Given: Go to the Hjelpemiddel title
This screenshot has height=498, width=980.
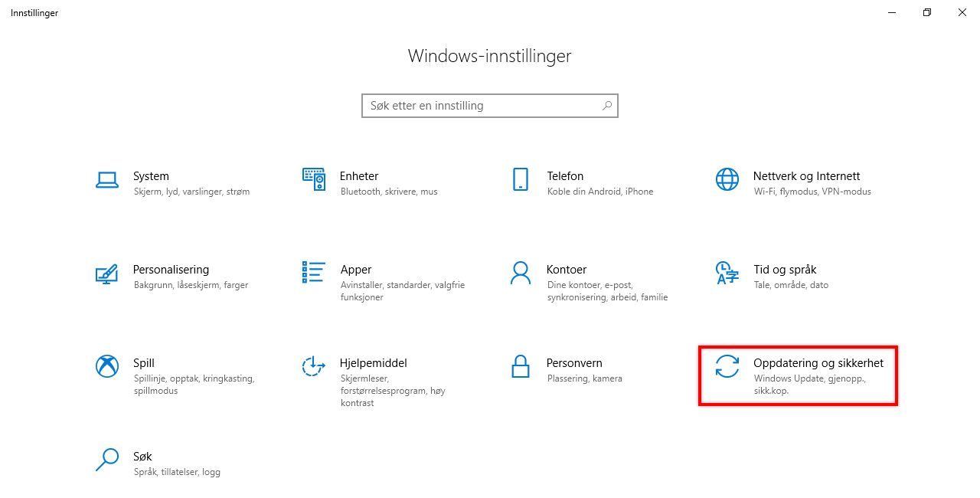Looking at the screenshot, I should click(374, 363).
